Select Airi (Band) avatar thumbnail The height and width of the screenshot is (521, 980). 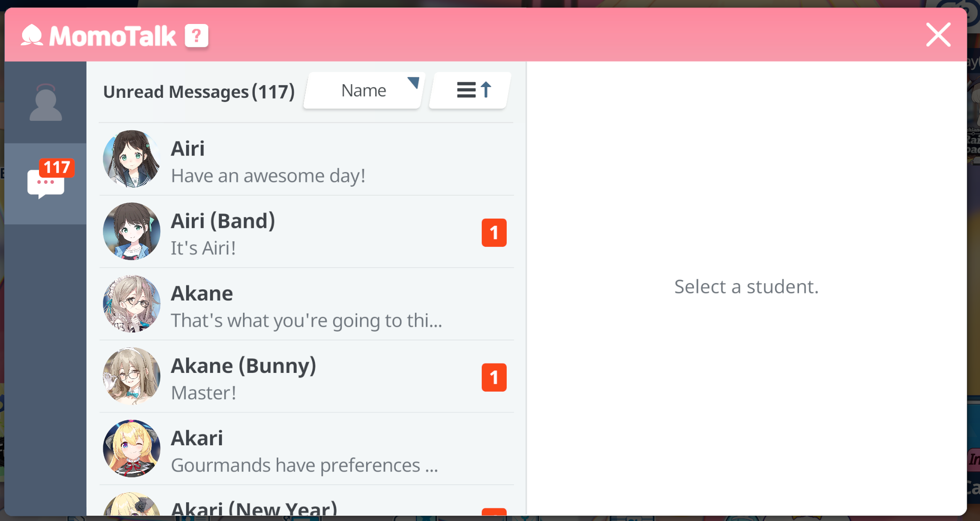(132, 231)
